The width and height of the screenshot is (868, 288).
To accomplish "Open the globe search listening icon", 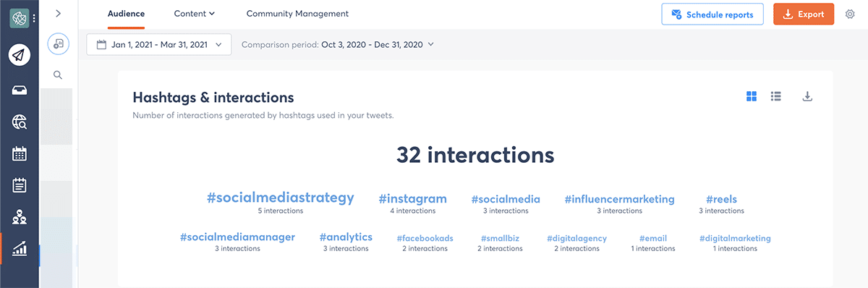I will [x=20, y=122].
